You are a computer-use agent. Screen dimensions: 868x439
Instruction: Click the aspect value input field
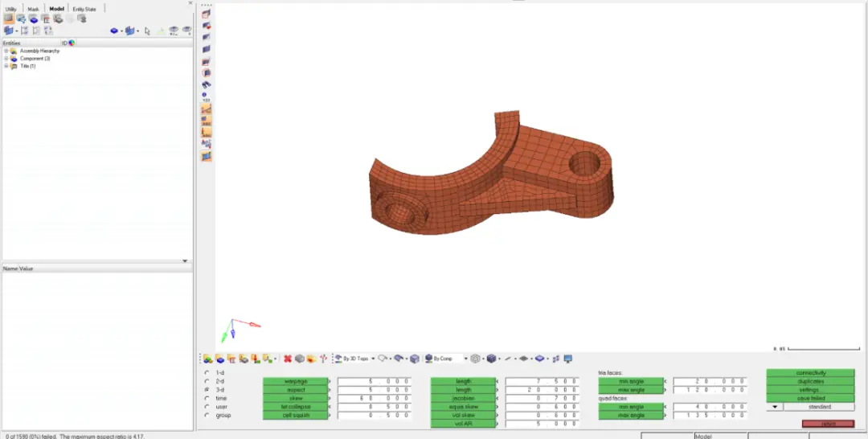pos(375,390)
